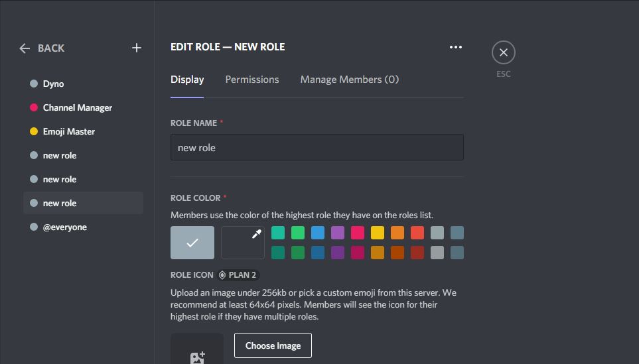Click the Plan 2 boost badge

238,275
